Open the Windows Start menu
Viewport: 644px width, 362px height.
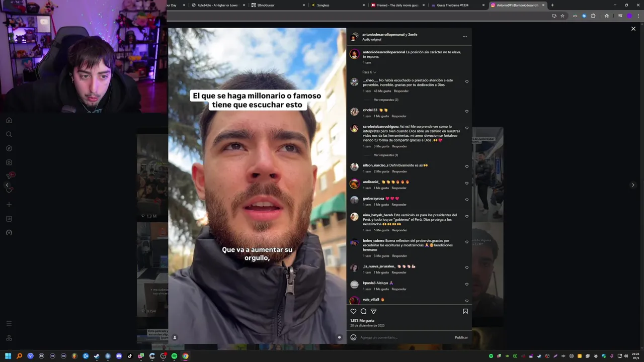coord(8,356)
